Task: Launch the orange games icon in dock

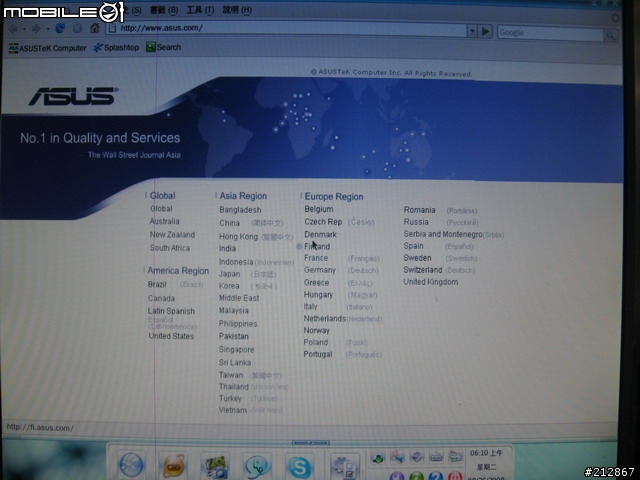Action: click(173, 465)
